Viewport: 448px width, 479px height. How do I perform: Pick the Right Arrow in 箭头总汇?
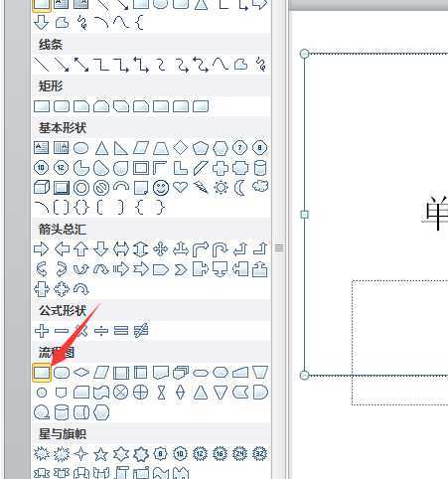(x=42, y=249)
